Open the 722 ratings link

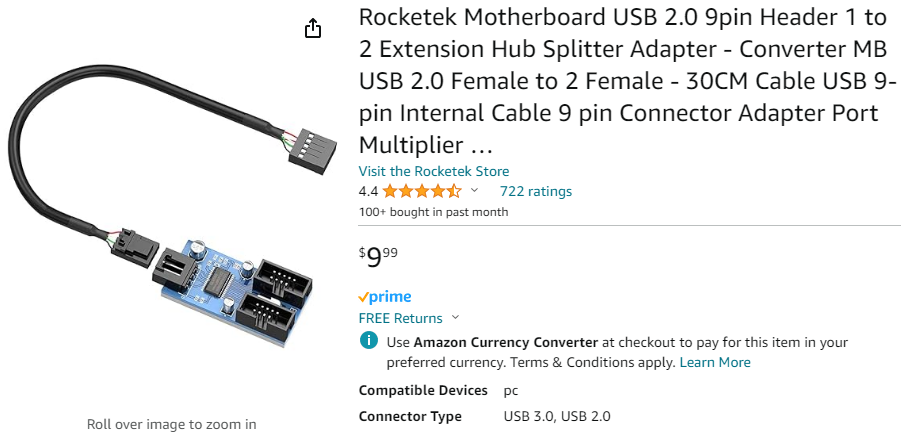536,191
